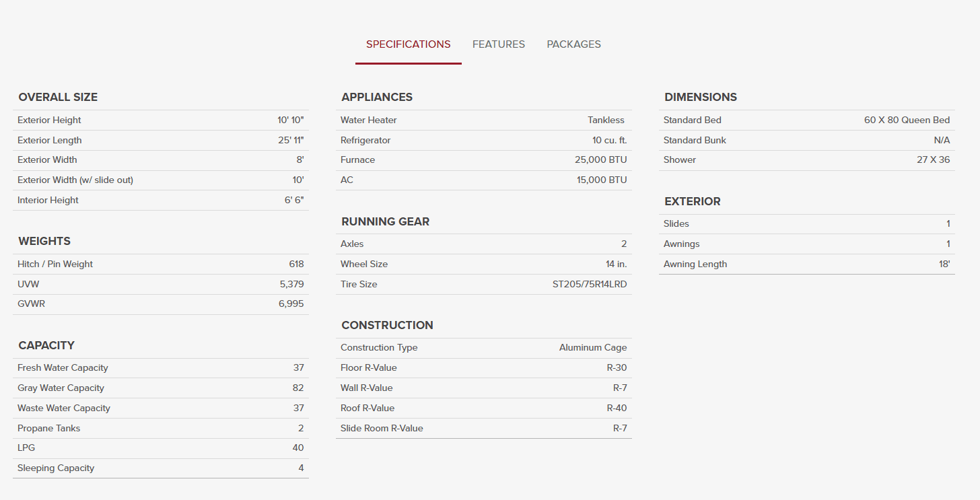Click the Overall Size section heading
Screen dimensions: 980x500
pos(58,98)
